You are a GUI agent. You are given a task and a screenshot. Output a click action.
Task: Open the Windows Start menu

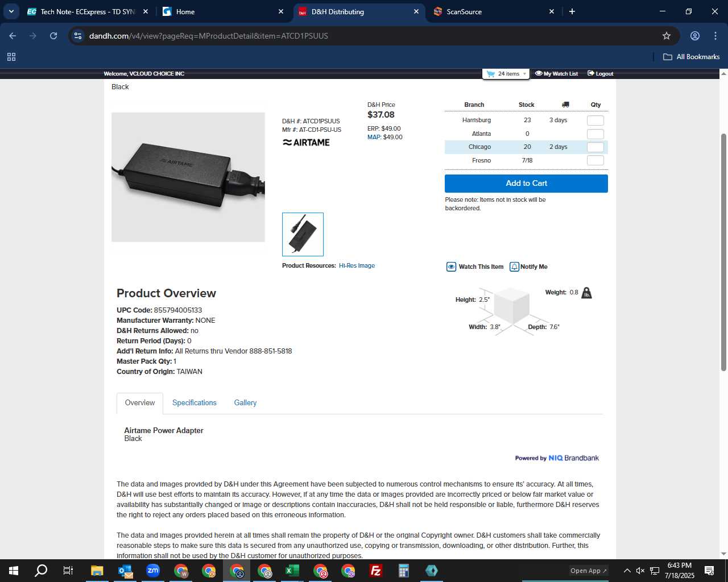click(14, 571)
